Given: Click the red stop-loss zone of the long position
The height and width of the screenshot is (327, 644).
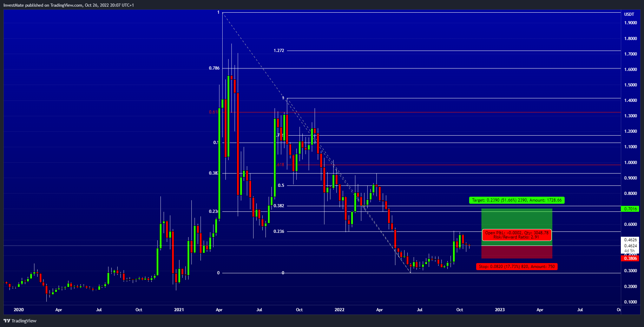Looking at the screenshot, I should point(517,252).
